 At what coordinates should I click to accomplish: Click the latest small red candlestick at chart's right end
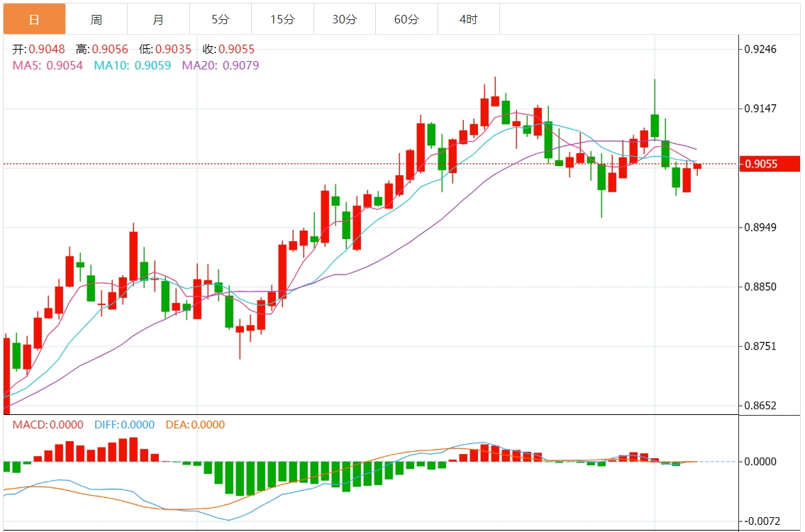point(697,167)
